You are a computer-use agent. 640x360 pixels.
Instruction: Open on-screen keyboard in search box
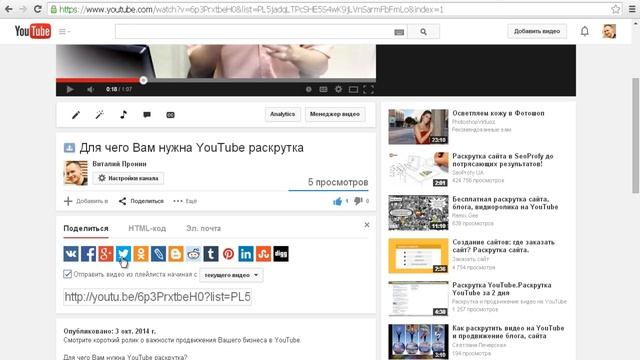(399, 32)
